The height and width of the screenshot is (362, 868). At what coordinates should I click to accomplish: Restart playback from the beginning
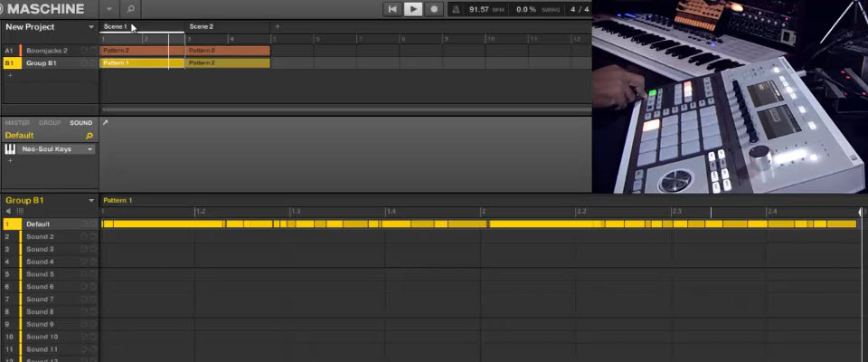(392, 9)
